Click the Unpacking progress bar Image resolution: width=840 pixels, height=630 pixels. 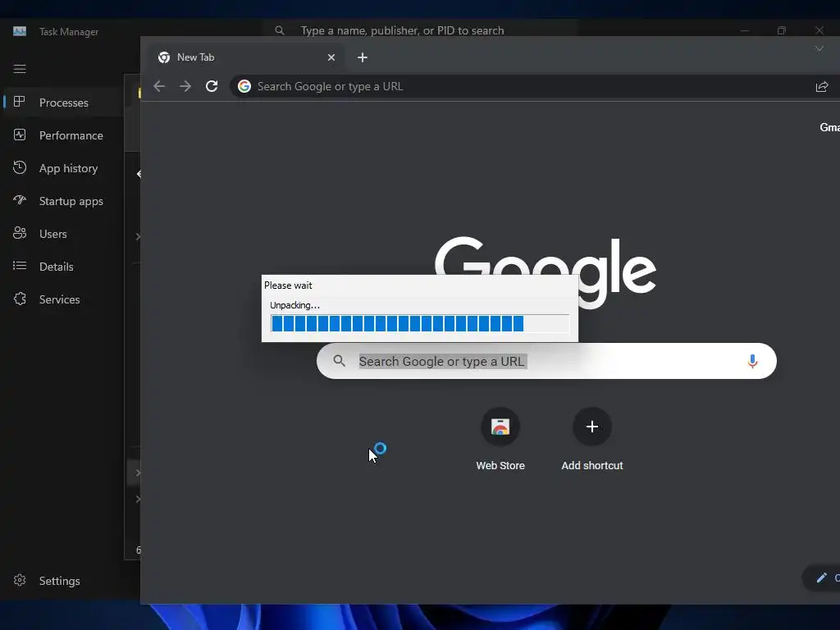(x=419, y=323)
